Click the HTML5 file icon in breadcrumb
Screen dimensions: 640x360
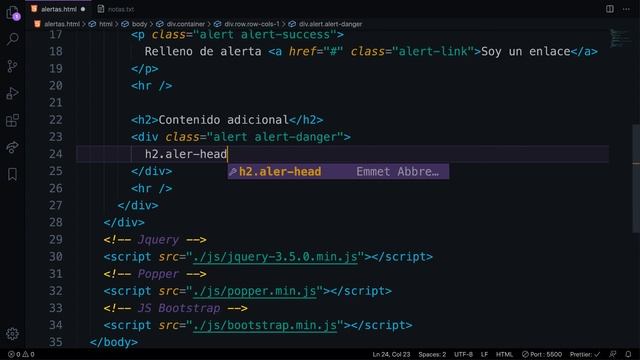coord(37,24)
